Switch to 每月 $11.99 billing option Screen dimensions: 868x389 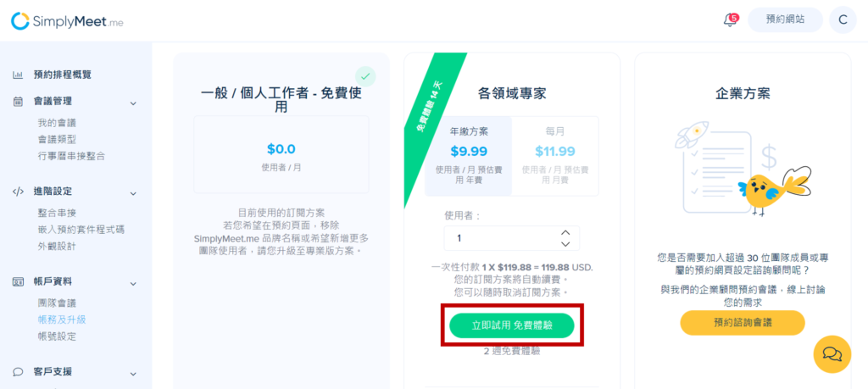pos(554,156)
